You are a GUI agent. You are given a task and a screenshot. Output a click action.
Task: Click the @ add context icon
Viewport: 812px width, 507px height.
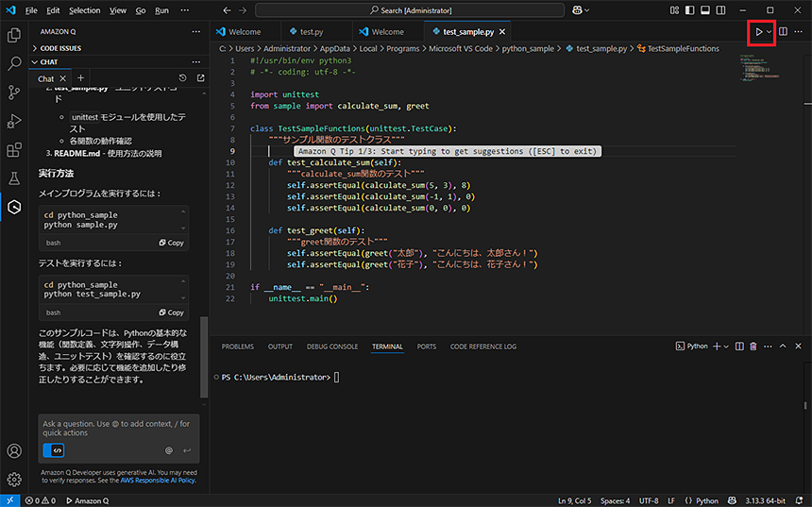click(x=169, y=450)
